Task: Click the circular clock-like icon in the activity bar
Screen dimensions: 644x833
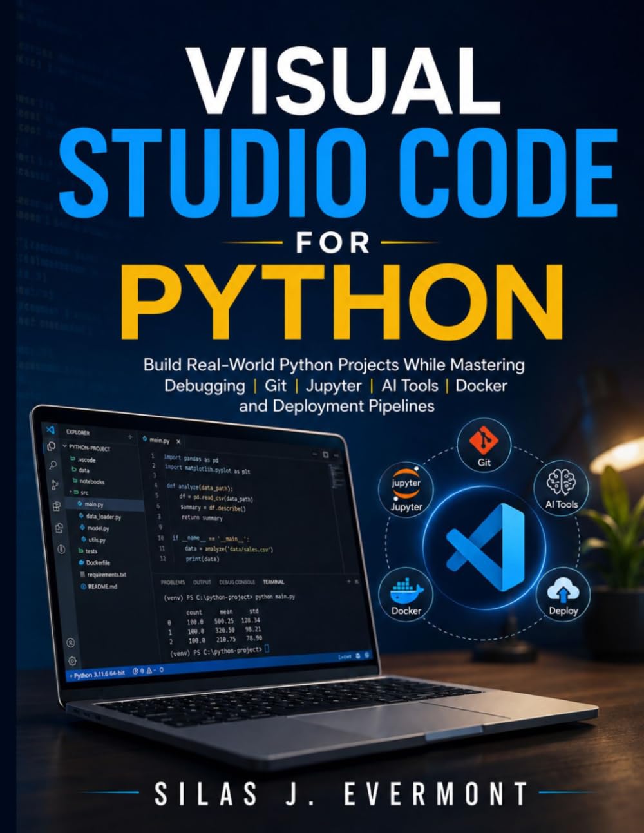Action: tap(61, 549)
